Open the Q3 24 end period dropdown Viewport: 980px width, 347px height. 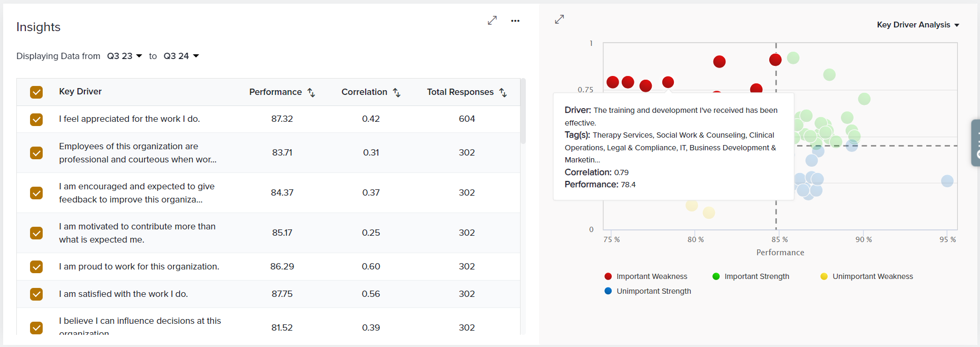click(x=181, y=56)
